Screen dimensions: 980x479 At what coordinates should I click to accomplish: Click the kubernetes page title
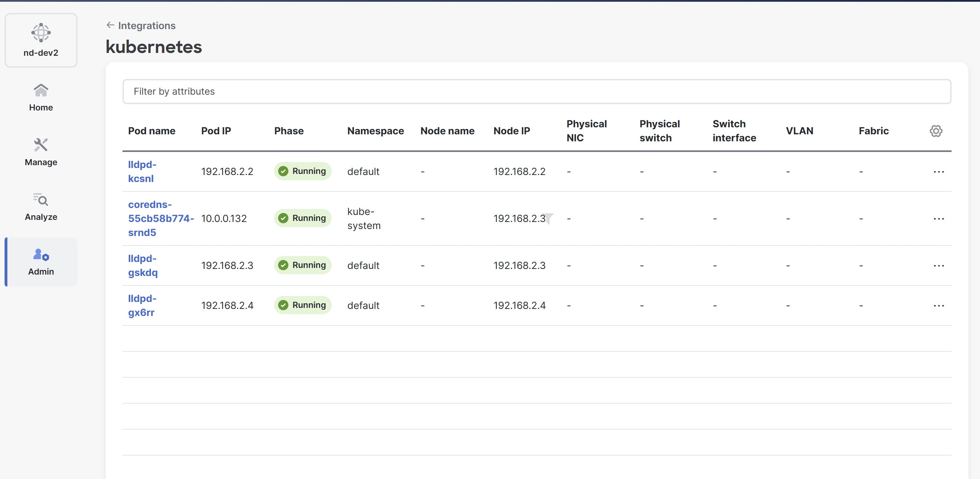154,47
